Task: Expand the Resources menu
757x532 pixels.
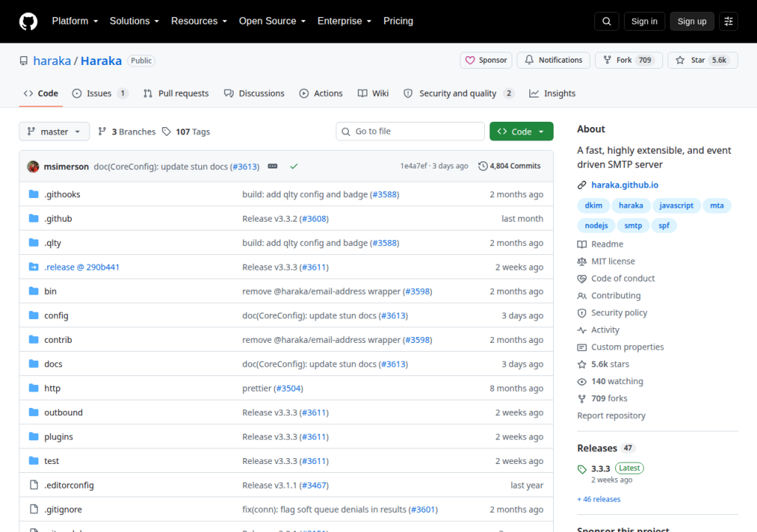Action: (x=199, y=21)
